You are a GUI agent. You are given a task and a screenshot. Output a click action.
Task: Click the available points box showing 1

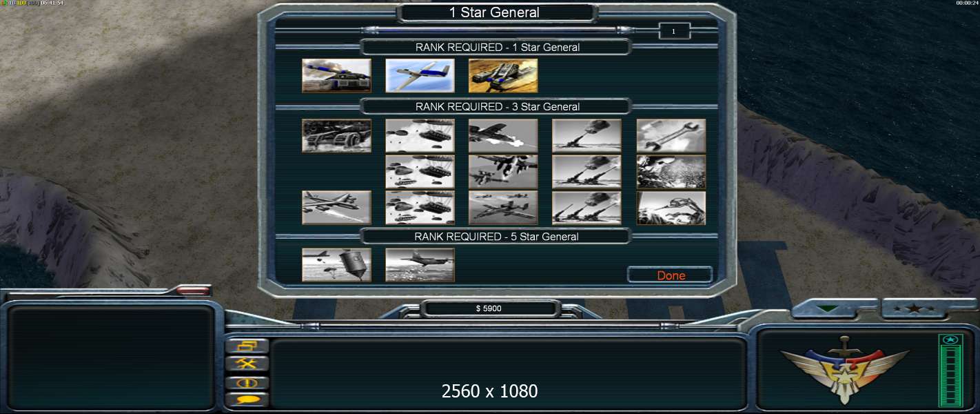click(x=674, y=31)
